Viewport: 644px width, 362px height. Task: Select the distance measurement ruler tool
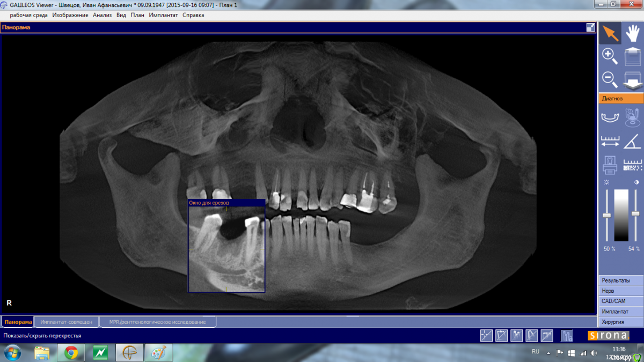pyautogui.click(x=610, y=141)
